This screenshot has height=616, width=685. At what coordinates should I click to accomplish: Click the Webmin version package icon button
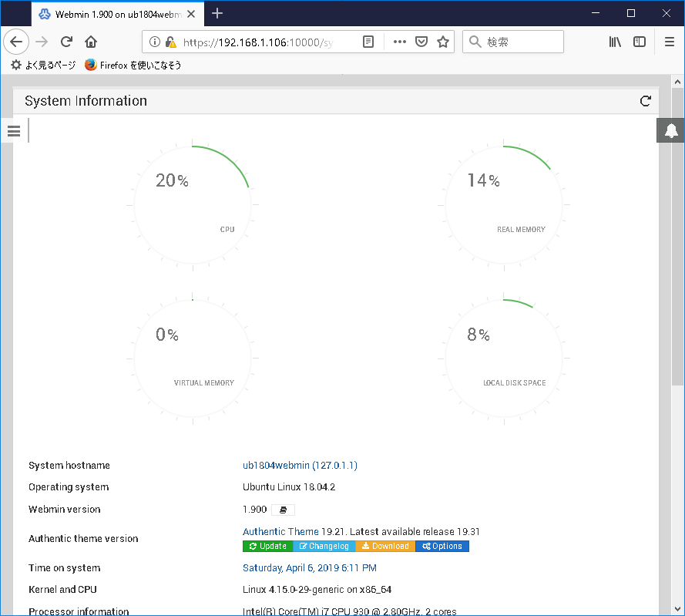click(283, 510)
